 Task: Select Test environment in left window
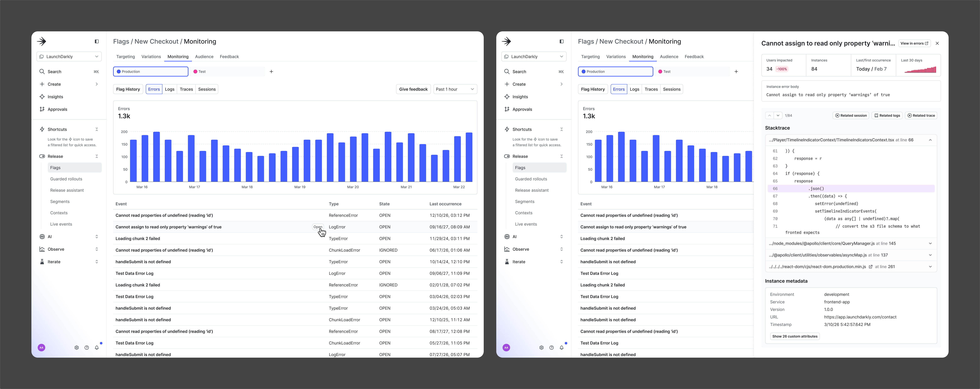[228, 71]
